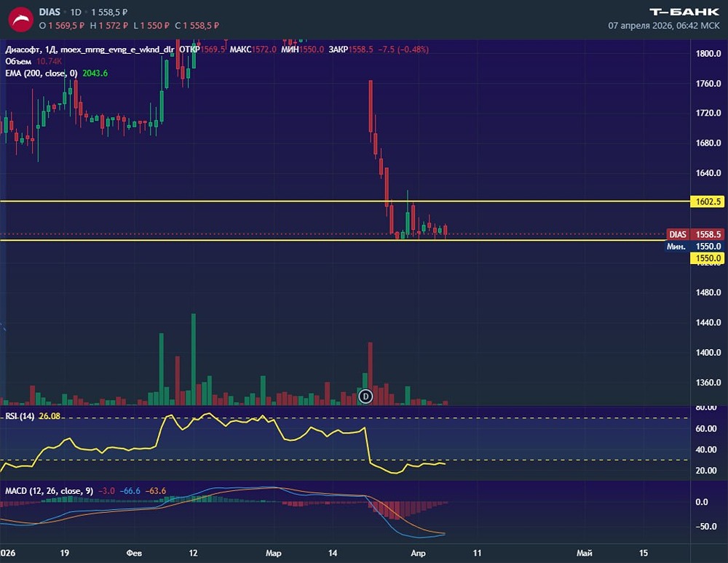Select the DIAS ticker name in header

click(50, 12)
